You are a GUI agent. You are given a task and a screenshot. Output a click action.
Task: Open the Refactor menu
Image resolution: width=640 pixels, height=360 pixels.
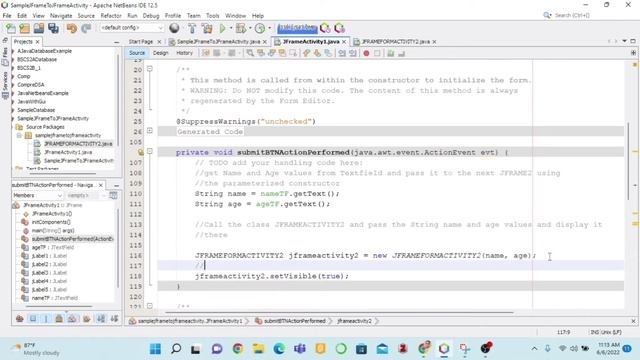click(x=111, y=16)
